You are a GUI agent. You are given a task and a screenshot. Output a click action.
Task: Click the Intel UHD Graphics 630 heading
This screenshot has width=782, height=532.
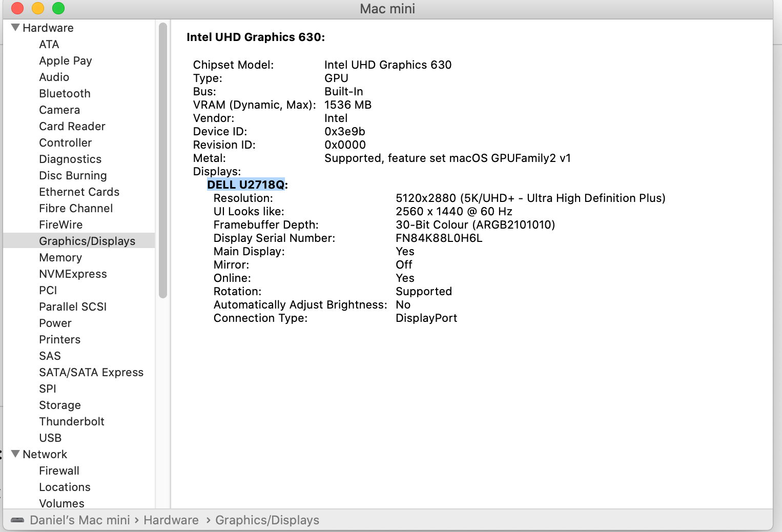256,37
